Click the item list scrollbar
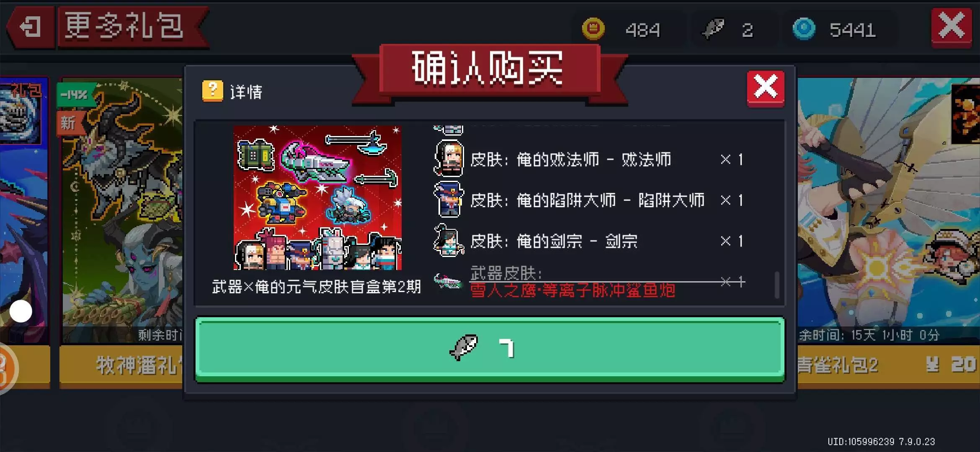Screen dimensions: 980x452 point(776,285)
